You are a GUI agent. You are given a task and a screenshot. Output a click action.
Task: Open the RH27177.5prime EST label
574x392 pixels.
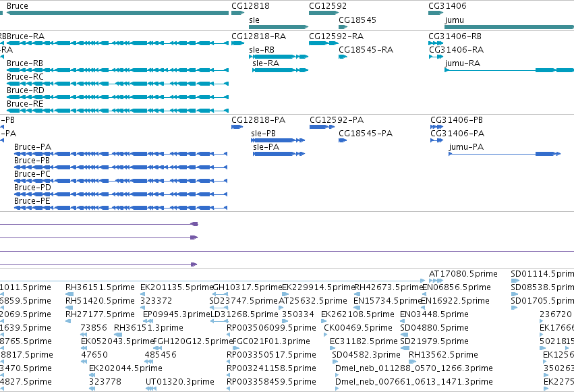click(100, 314)
